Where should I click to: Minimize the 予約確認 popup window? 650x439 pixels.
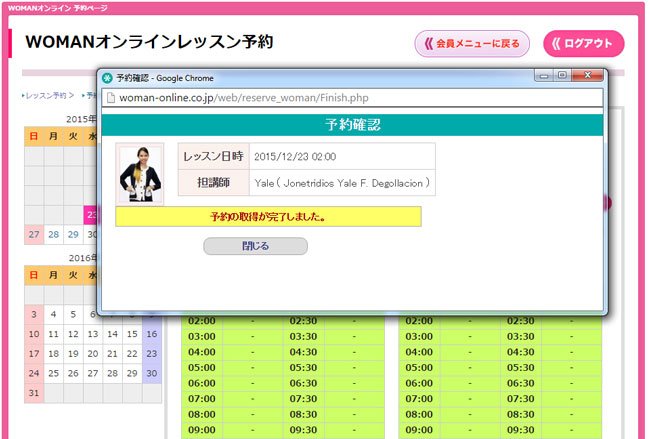click(545, 75)
